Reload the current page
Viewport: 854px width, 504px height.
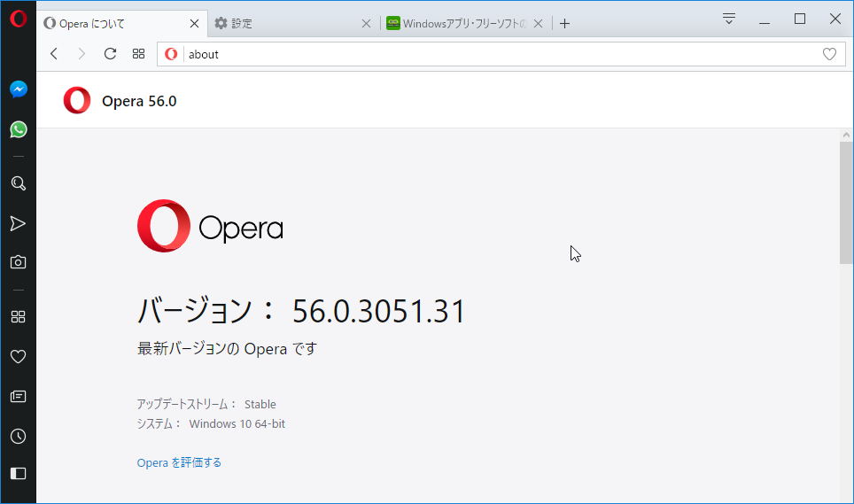coord(110,53)
